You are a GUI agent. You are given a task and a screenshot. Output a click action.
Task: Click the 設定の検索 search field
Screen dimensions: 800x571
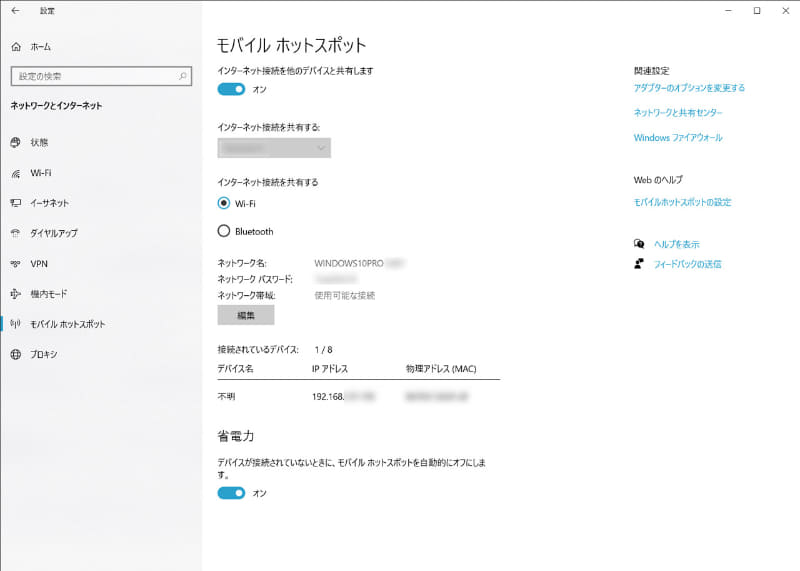coord(101,76)
